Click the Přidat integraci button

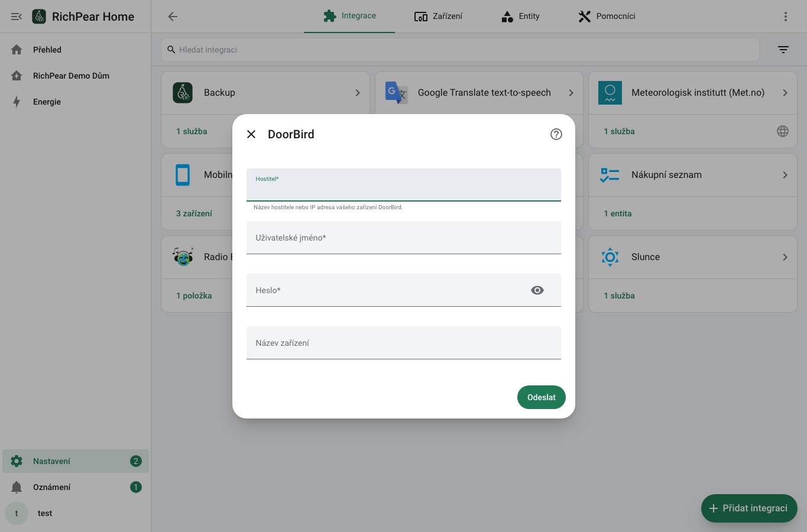point(749,508)
